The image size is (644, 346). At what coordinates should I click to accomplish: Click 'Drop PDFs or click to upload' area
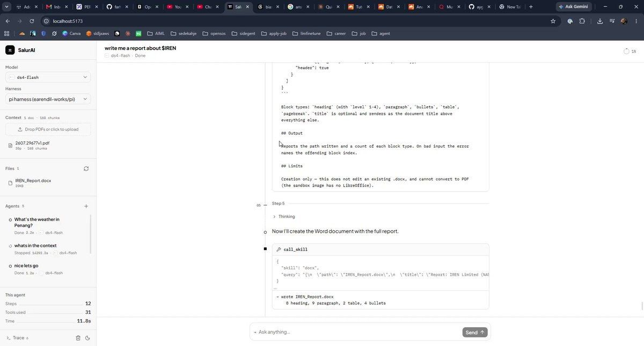(x=48, y=129)
